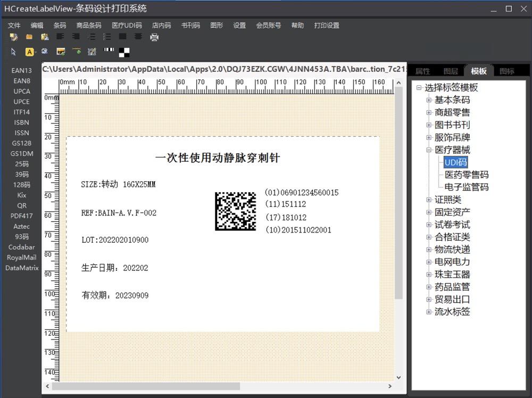
Task: Open the 医疗UDI码 menu
Action: [127, 26]
